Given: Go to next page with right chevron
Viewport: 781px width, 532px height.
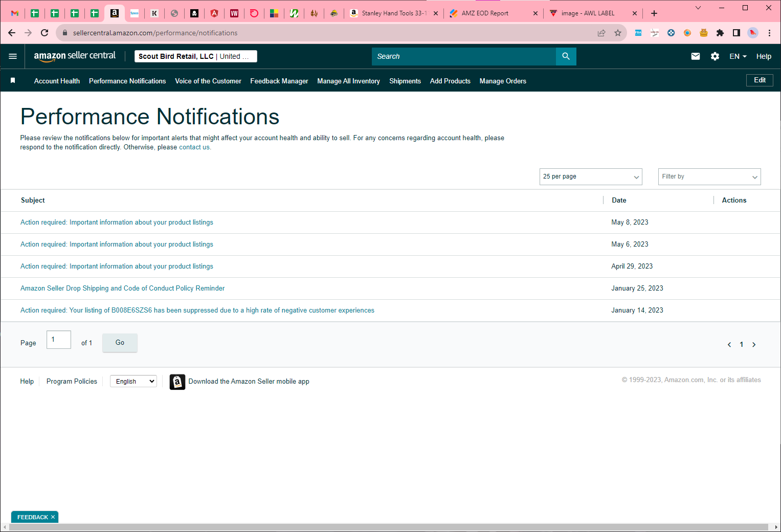Looking at the screenshot, I should [754, 345].
